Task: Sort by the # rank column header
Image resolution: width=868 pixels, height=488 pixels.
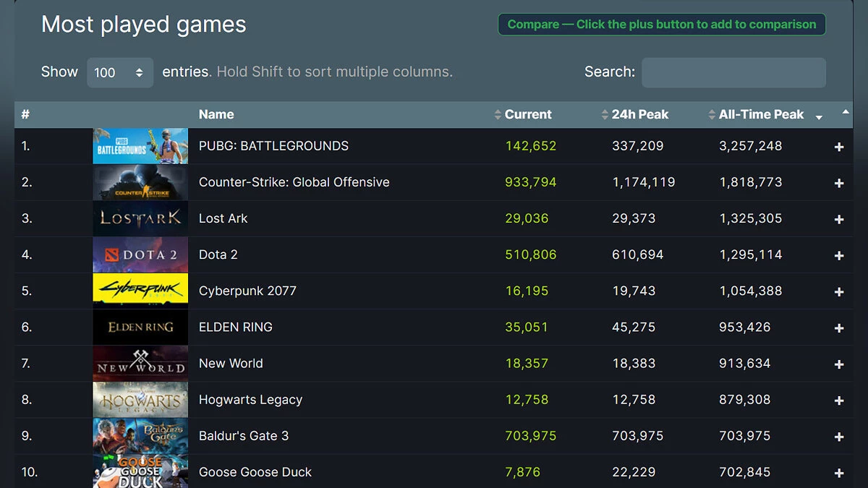Action: pos(26,114)
